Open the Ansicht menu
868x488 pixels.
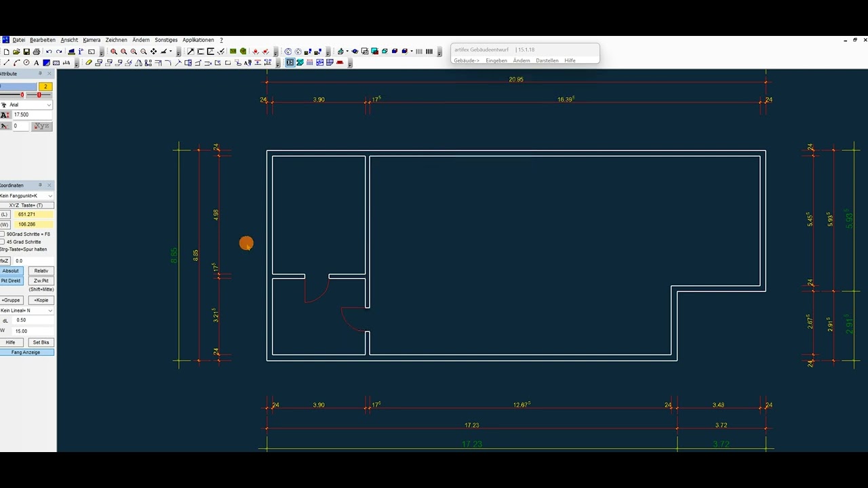pos(69,40)
